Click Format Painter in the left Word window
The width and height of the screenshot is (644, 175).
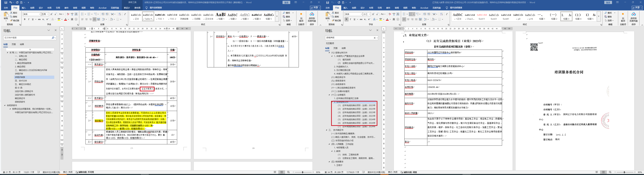click(x=15, y=20)
